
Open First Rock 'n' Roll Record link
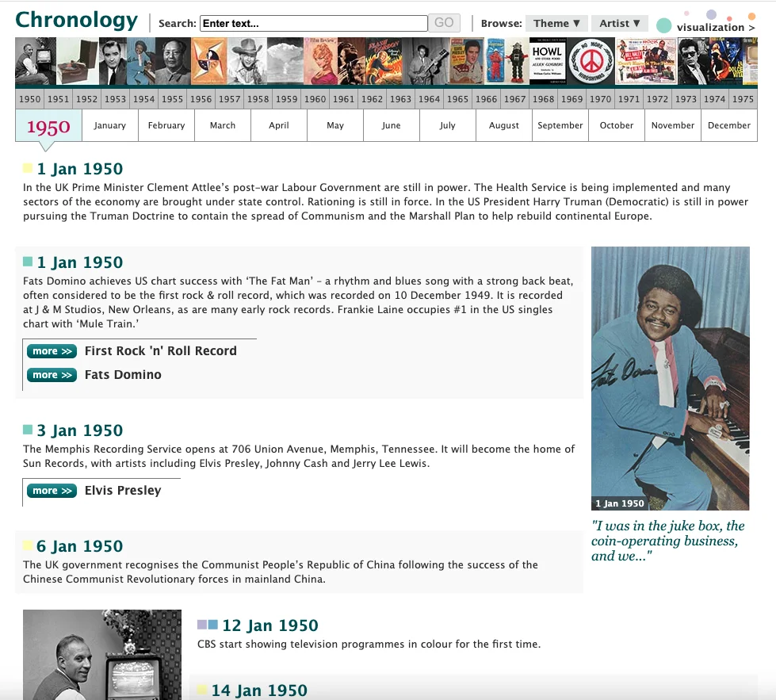pyautogui.click(x=161, y=351)
